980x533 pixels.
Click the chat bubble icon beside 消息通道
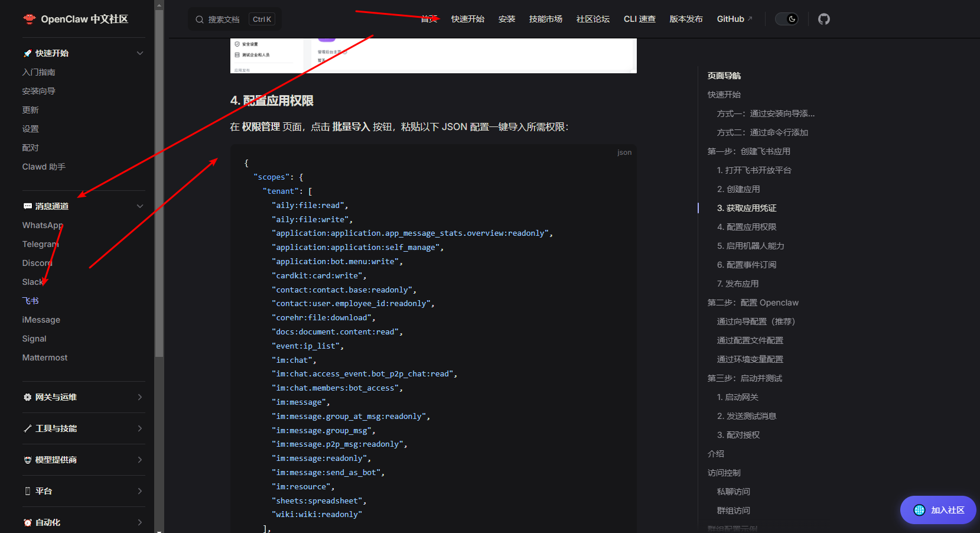pos(27,206)
